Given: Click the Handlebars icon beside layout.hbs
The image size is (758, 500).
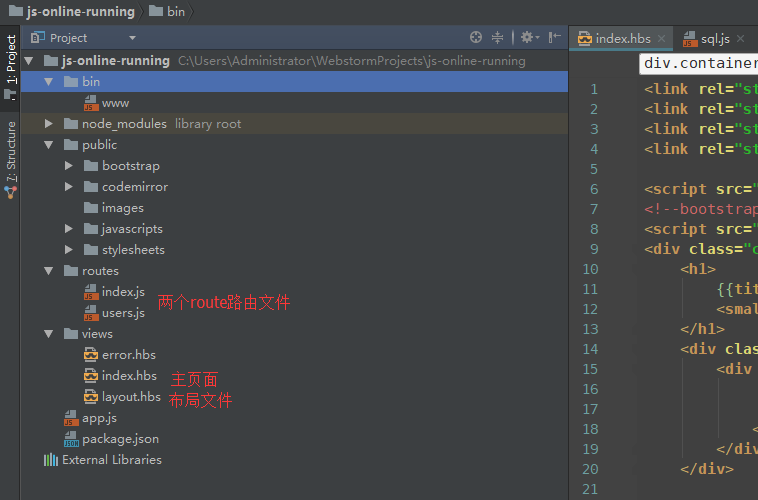Looking at the screenshot, I should pos(91,397).
